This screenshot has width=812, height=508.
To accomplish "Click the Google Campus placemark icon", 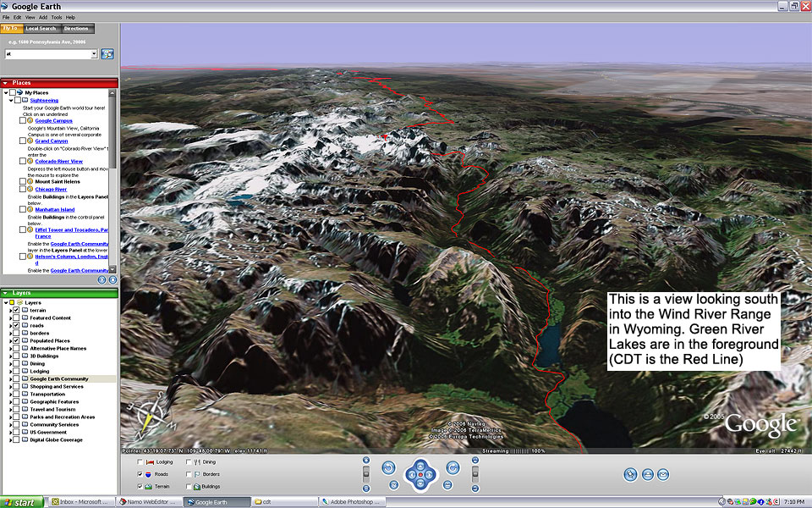I will (x=30, y=120).
